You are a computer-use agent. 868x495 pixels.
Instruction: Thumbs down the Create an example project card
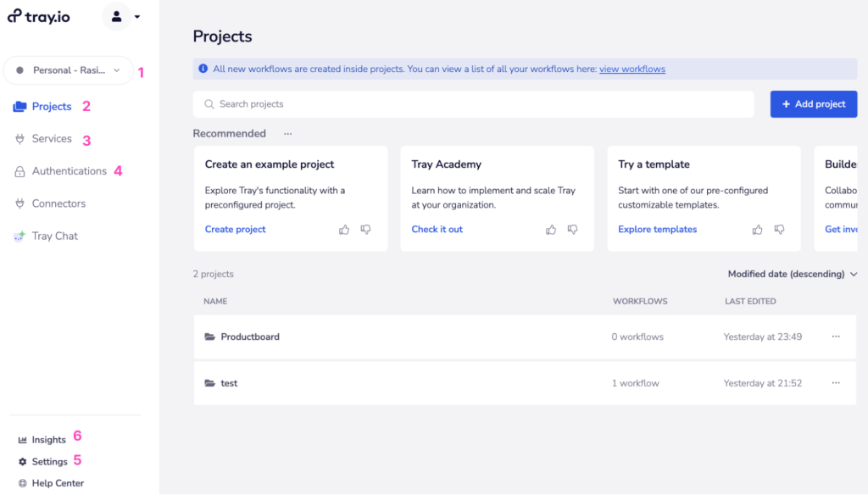tap(365, 229)
